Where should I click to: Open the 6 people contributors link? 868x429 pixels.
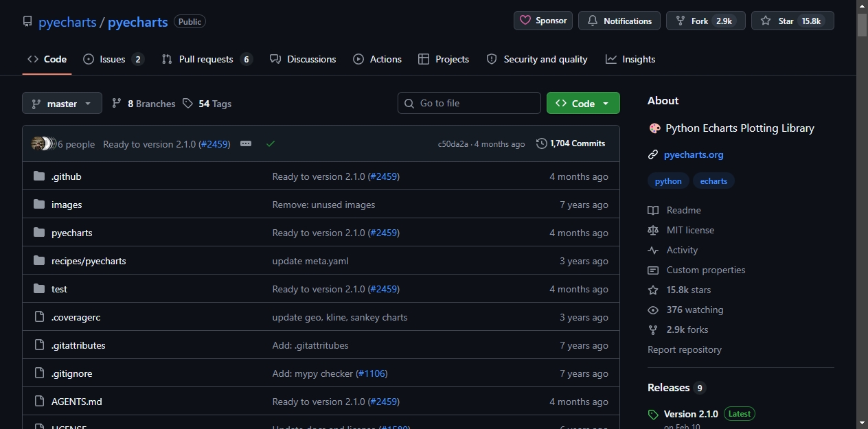point(76,144)
